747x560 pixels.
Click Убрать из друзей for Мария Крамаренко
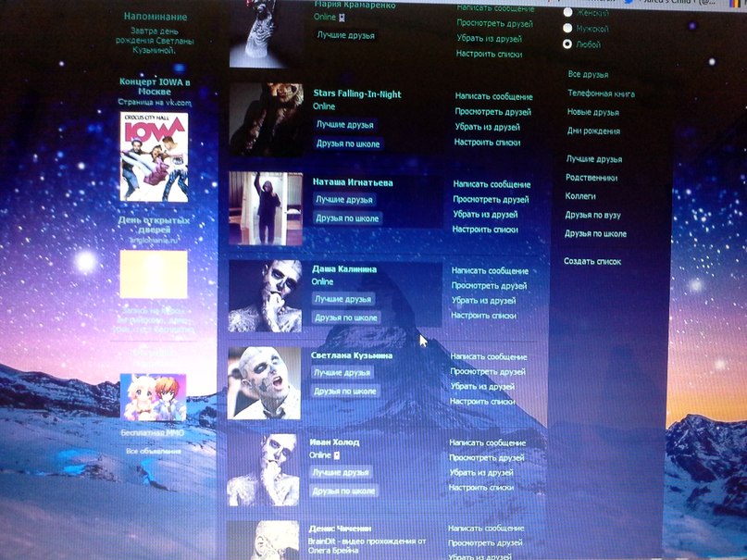point(490,39)
